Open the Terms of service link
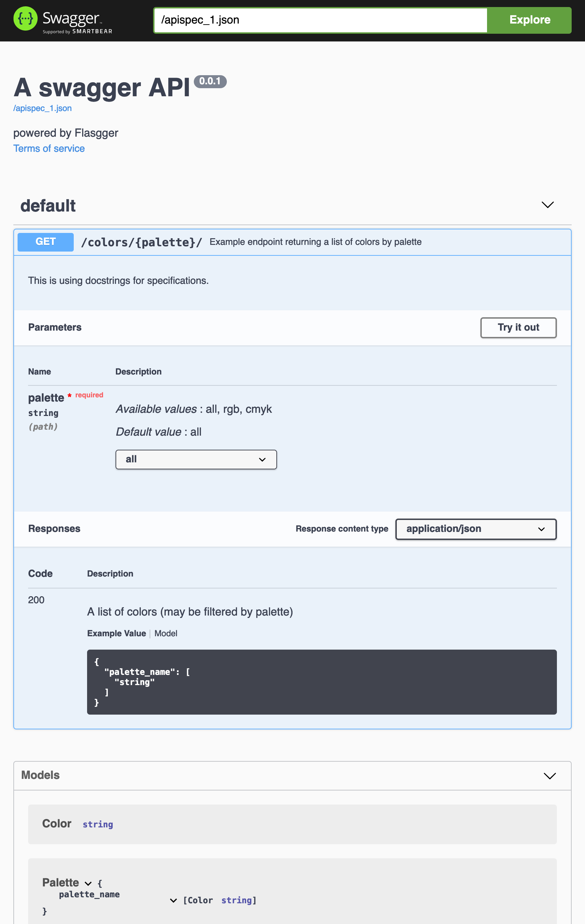Image resolution: width=585 pixels, height=924 pixels. click(x=49, y=149)
